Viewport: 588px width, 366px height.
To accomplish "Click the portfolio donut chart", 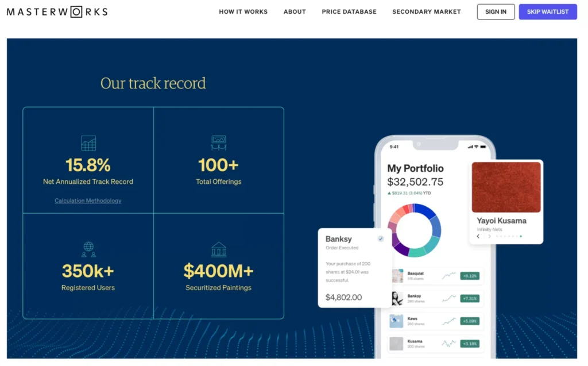I will tap(415, 230).
